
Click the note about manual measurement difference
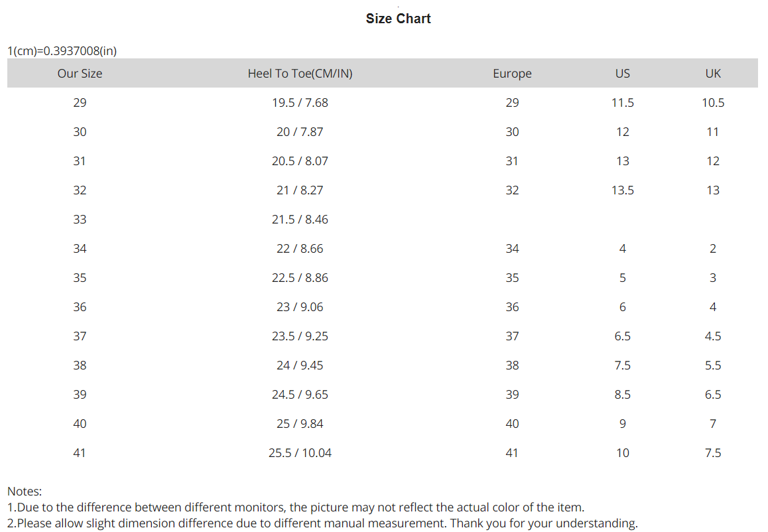pos(322,523)
